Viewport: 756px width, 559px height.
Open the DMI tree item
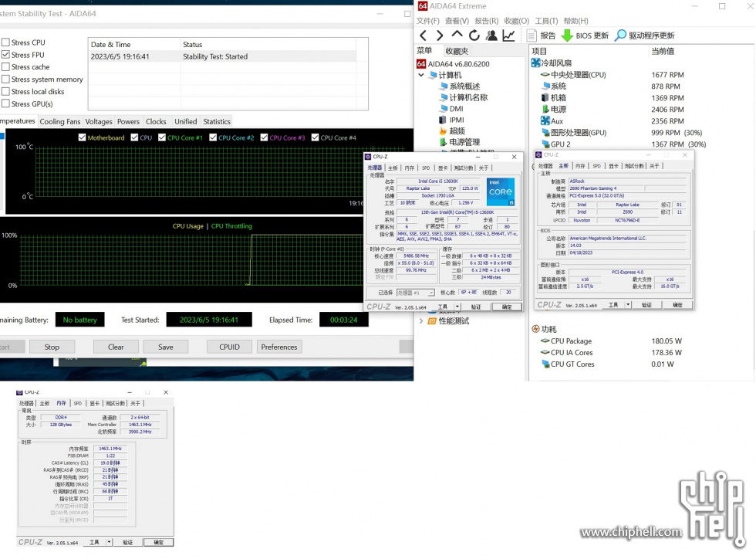pyautogui.click(x=451, y=109)
